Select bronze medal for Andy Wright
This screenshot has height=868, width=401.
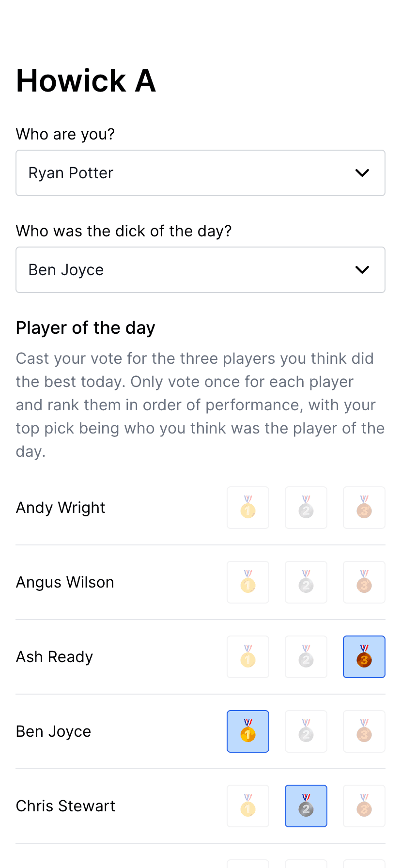click(364, 508)
